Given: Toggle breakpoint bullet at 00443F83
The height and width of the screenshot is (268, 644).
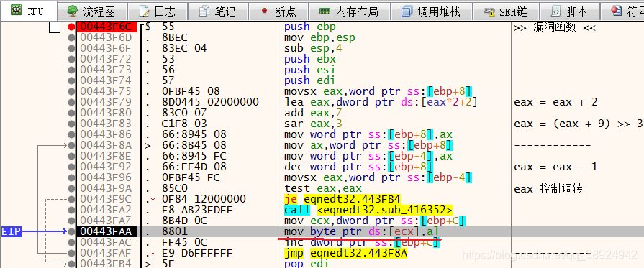Looking at the screenshot, I should tap(71, 124).
